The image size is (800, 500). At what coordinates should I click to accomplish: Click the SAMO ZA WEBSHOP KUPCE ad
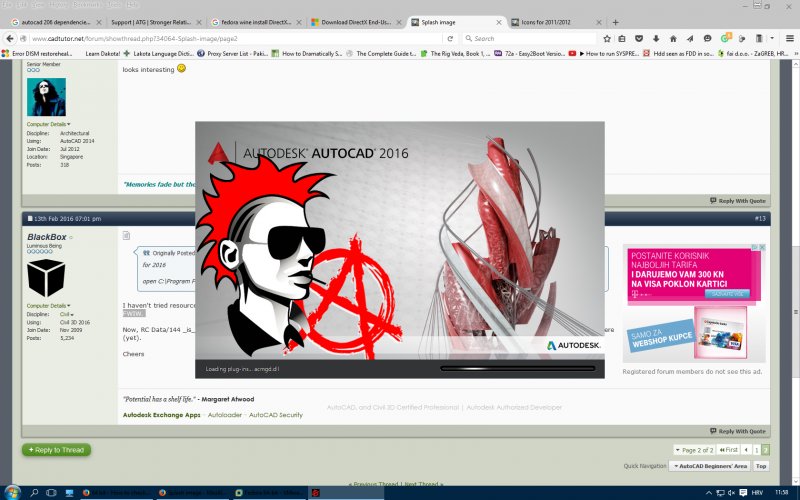(661, 337)
